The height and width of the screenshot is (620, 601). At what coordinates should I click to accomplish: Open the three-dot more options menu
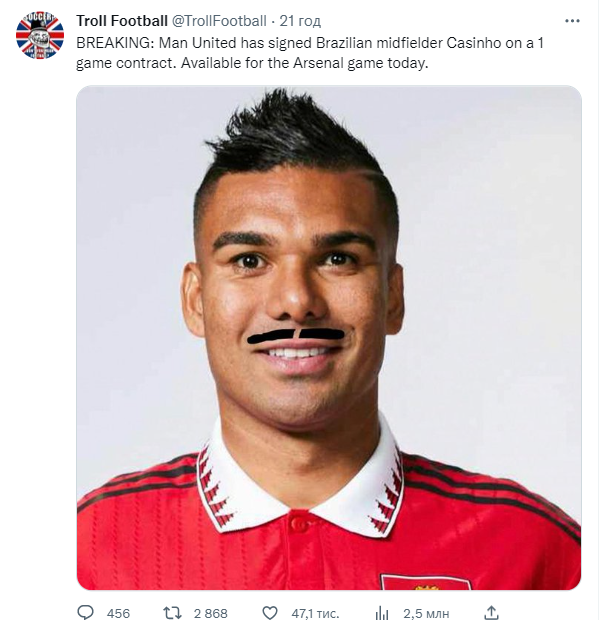pyautogui.click(x=572, y=21)
